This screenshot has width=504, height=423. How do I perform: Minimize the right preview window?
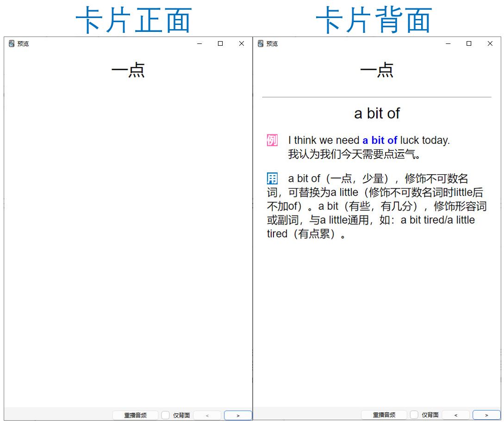[x=448, y=43]
